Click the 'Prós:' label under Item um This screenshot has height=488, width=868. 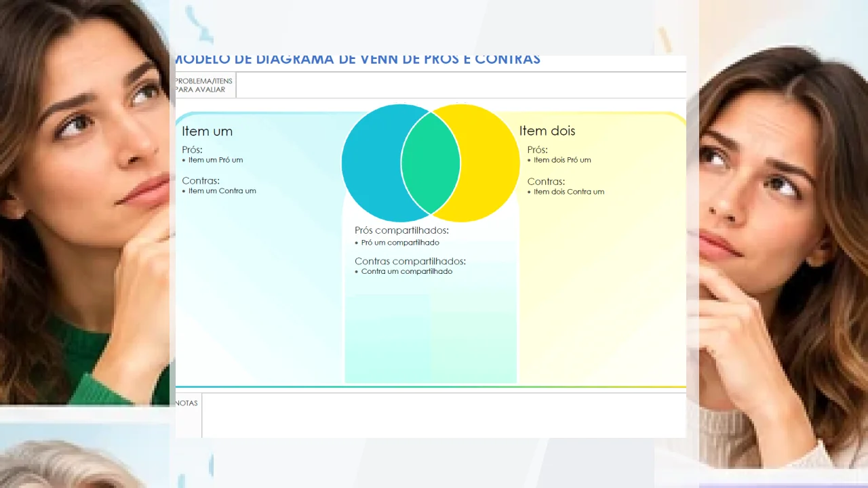pyautogui.click(x=193, y=150)
